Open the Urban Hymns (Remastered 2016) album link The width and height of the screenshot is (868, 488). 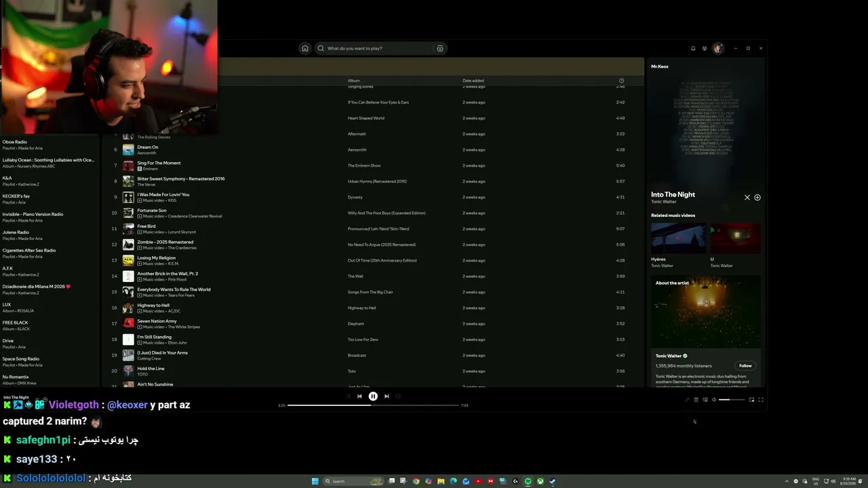377,182
